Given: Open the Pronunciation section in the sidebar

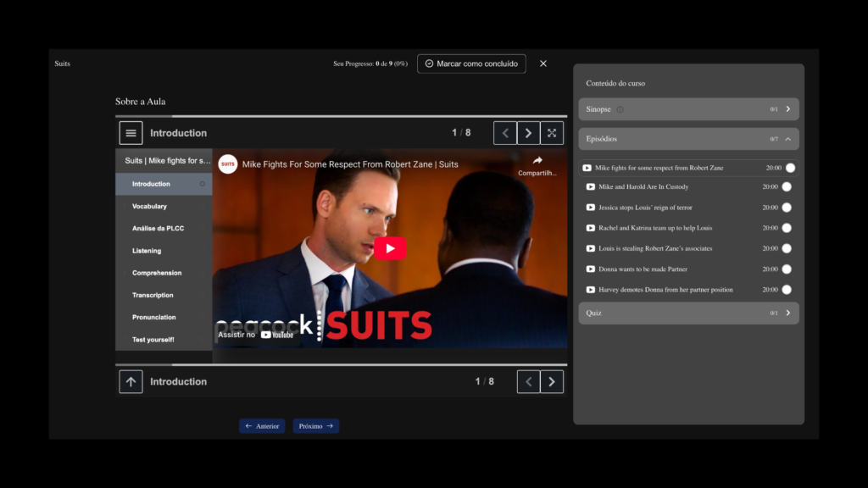Looking at the screenshot, I should coord(153,318).
